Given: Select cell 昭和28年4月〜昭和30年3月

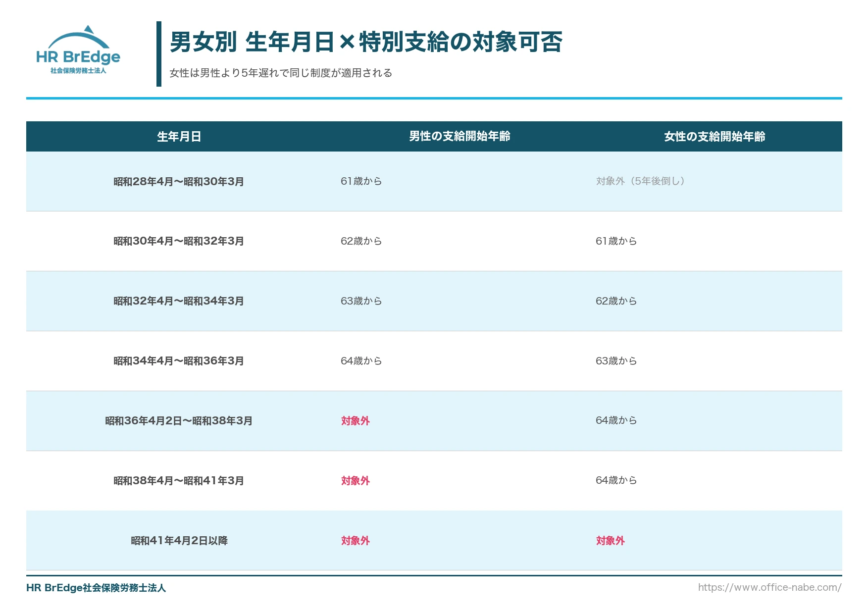Looking at the screenshot, I should point(179,182).
